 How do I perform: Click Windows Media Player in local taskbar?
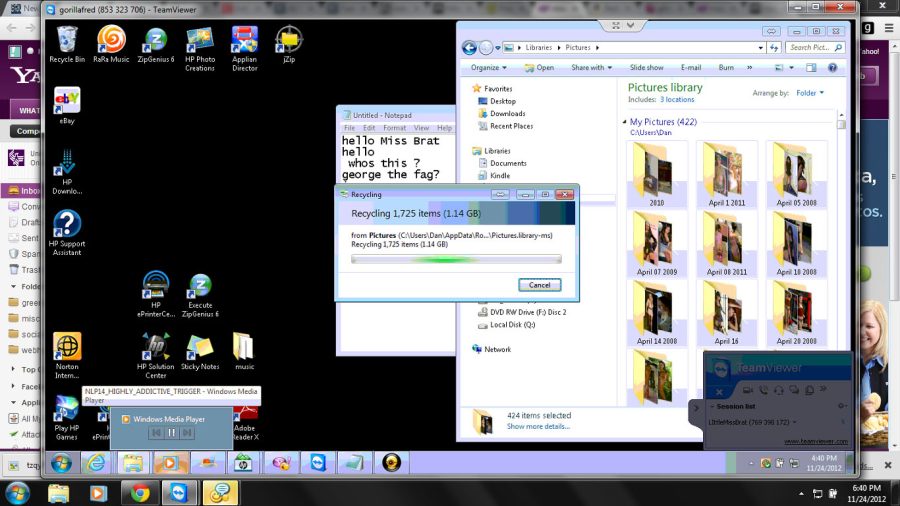click(98, 493)
